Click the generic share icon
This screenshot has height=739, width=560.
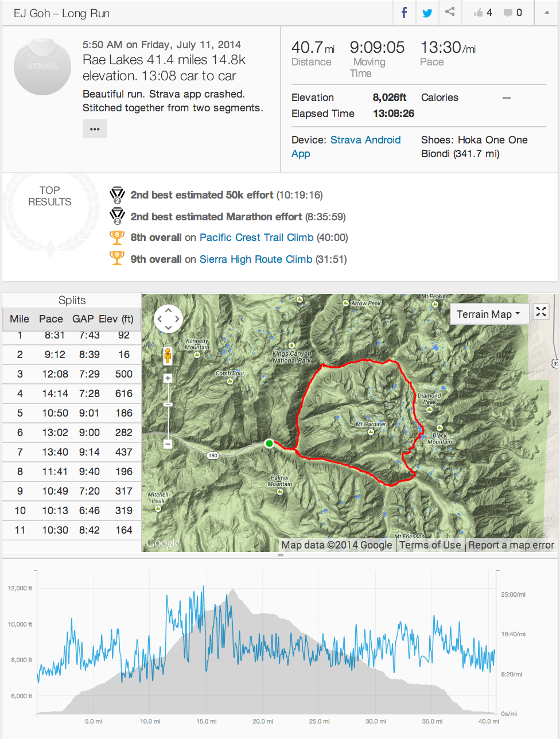tap(450, 12)
